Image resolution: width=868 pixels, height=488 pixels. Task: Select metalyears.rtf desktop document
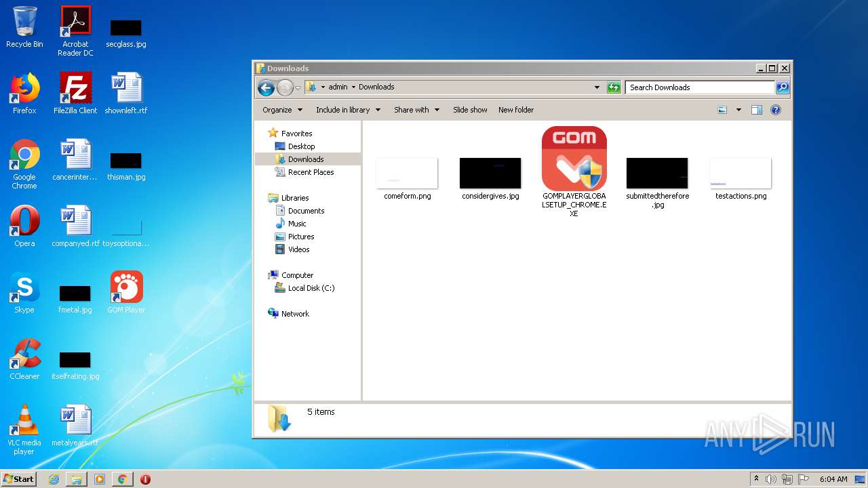[x=75, y=426]
